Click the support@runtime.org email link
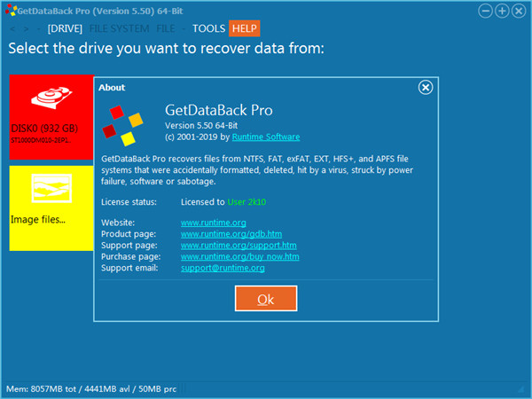This screenshot has width=532, height=399. [x=223, y=268]
